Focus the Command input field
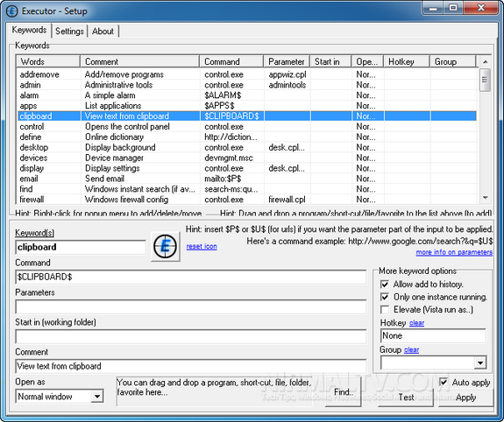The width and height of the screenshot is (504, 422). [190, 277]
